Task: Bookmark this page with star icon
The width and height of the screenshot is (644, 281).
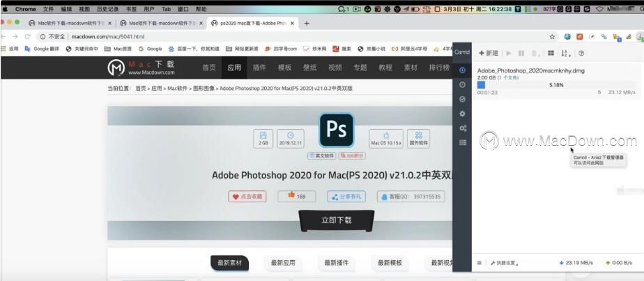Action: (x=552, y=36)
